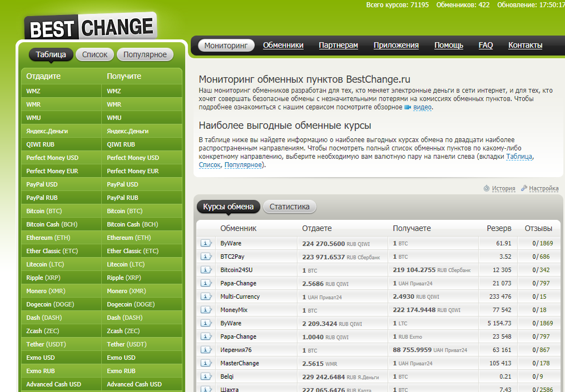Open the Настройка link
Screen dimensions: 565x392
(544, 188)
